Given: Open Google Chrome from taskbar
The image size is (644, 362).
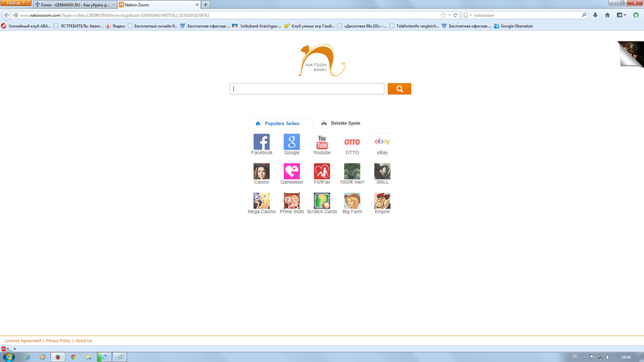Looking at the screenshot, I should pyautogui.click(x=73, y=357).
